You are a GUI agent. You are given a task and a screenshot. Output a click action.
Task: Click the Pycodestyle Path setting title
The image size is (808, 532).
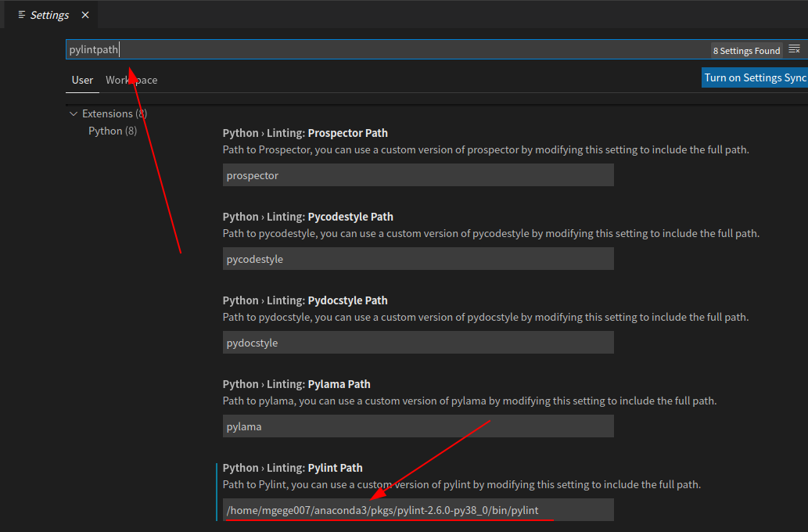(x=307, y=217)
